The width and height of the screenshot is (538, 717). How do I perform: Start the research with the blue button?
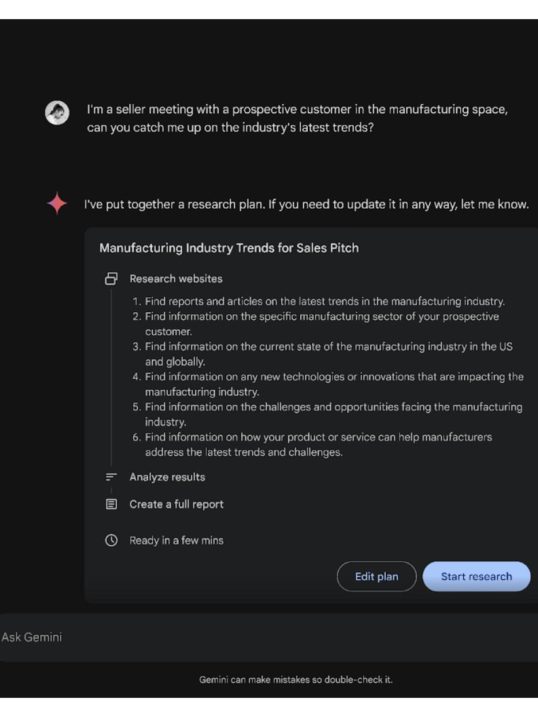coord(476,576)
